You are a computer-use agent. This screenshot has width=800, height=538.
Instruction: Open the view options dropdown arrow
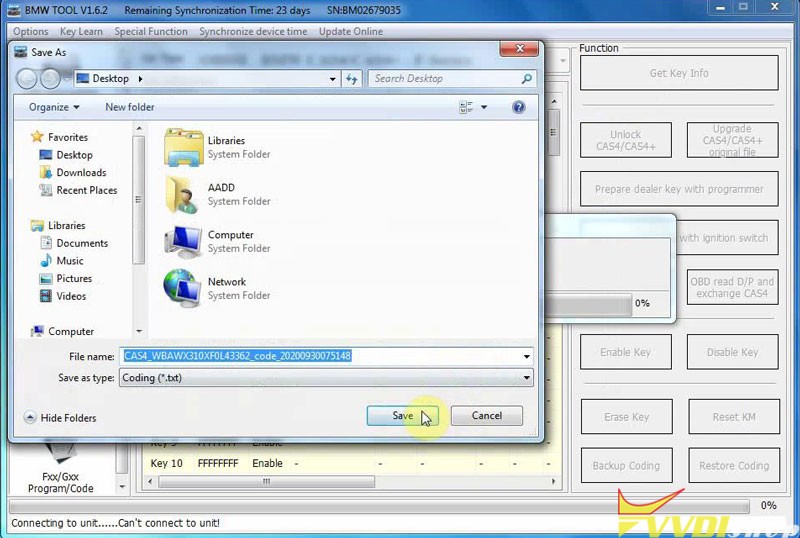tap(484, 107)
